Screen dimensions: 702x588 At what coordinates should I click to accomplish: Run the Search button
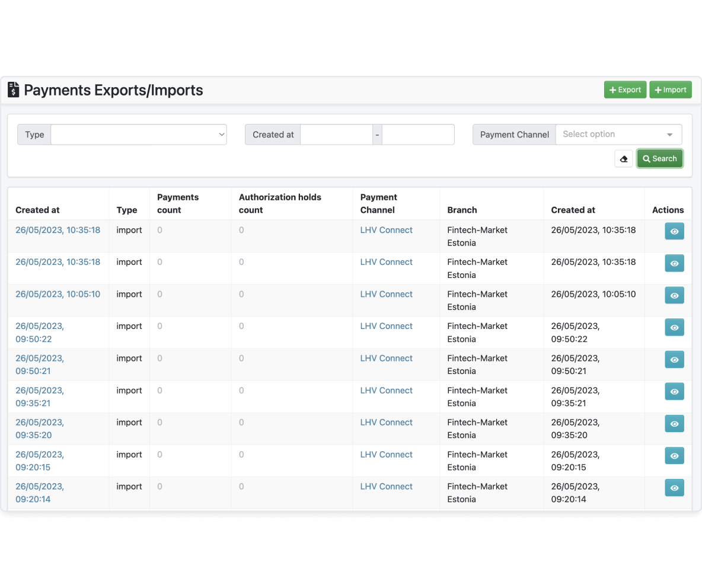659,159
